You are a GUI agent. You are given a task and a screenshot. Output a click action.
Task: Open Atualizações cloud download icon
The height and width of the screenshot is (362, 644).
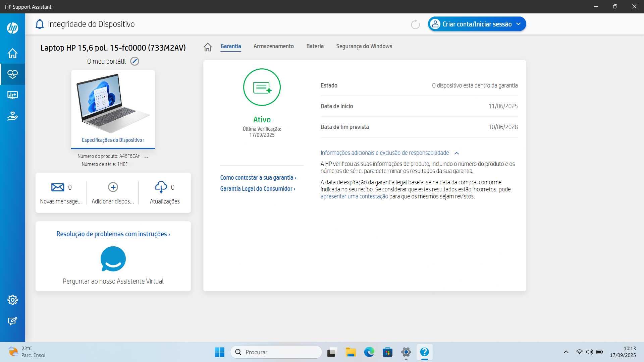161,187
